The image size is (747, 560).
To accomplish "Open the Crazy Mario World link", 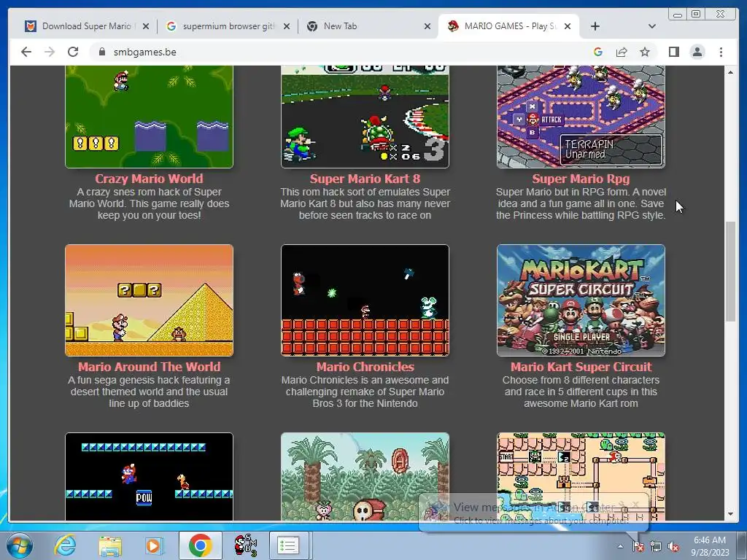I will tap(149, 179).
